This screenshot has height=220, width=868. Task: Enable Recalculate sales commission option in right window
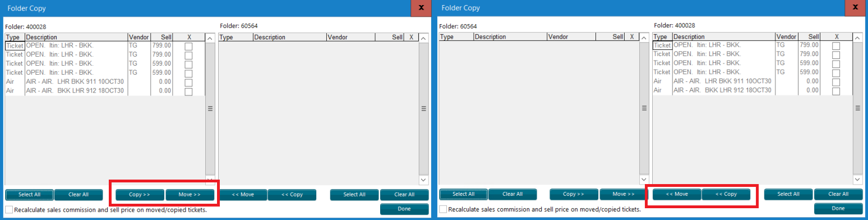point(443,209)
